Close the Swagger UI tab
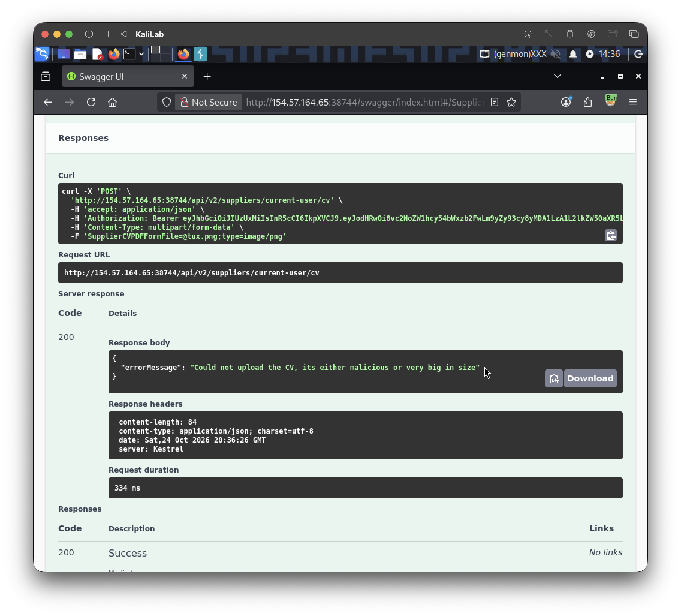 click(184, 76)
